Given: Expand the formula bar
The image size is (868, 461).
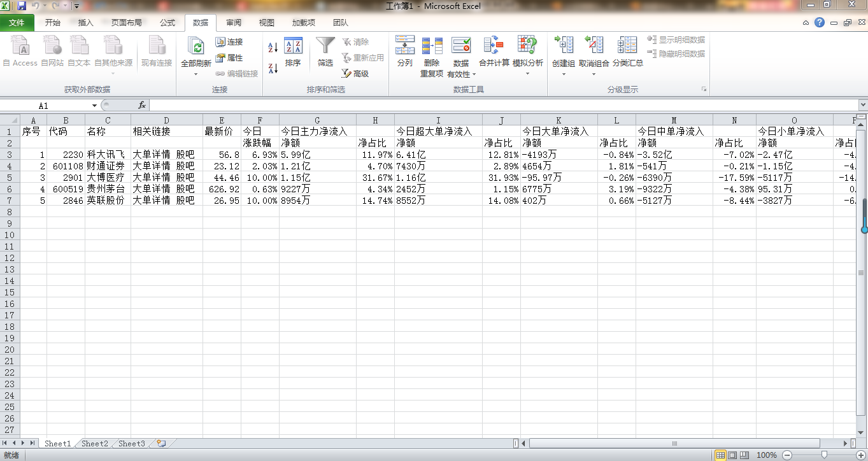Looking at the screenshot, I should pos(863,105).
